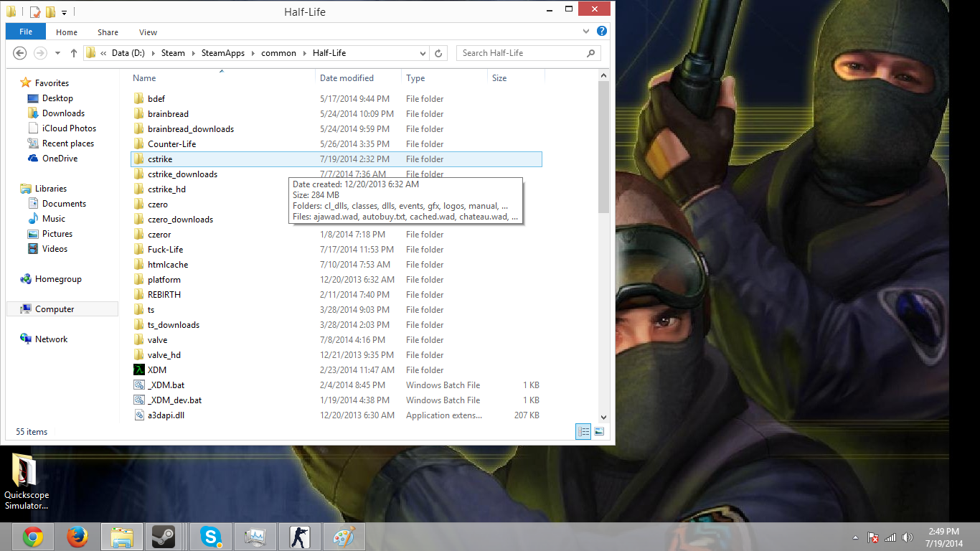
Task: Click the Forward arrow button
Action: [x=41, y=53]
